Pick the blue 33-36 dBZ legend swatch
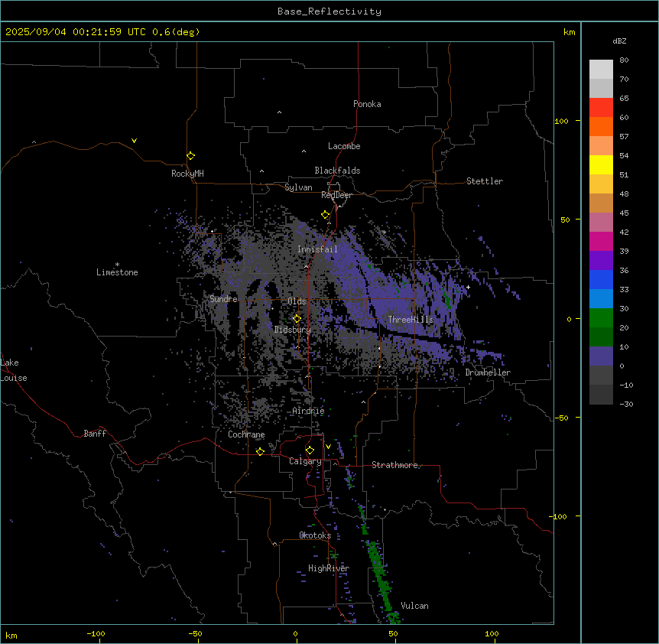659x644 pixels. point(601,279)
